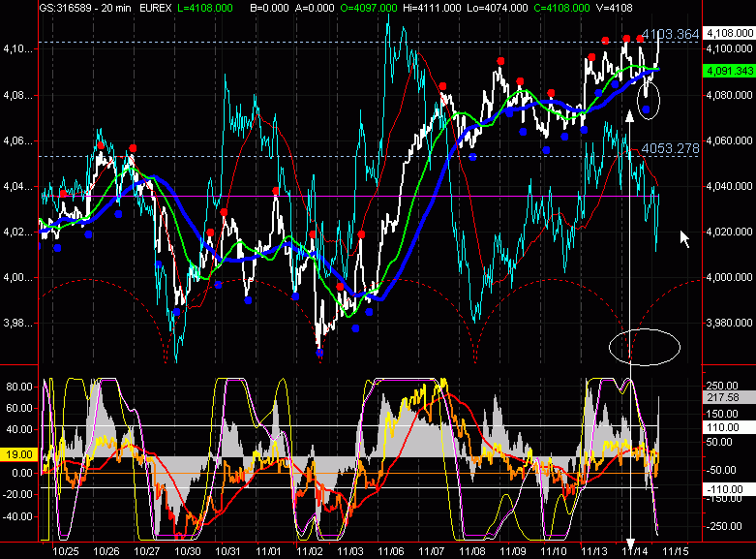Click the 11/06 date on the time axis

tap(390, 551)
